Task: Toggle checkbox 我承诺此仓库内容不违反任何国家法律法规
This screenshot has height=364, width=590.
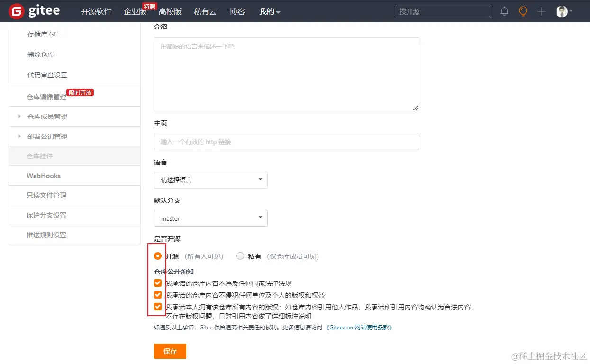Action: tap(158, 283)
